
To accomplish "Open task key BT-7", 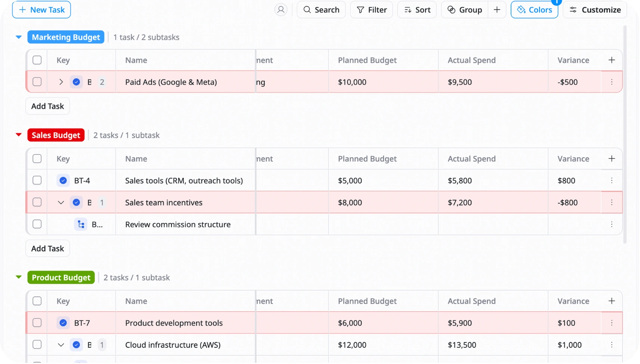I will [x=82, y=323].
